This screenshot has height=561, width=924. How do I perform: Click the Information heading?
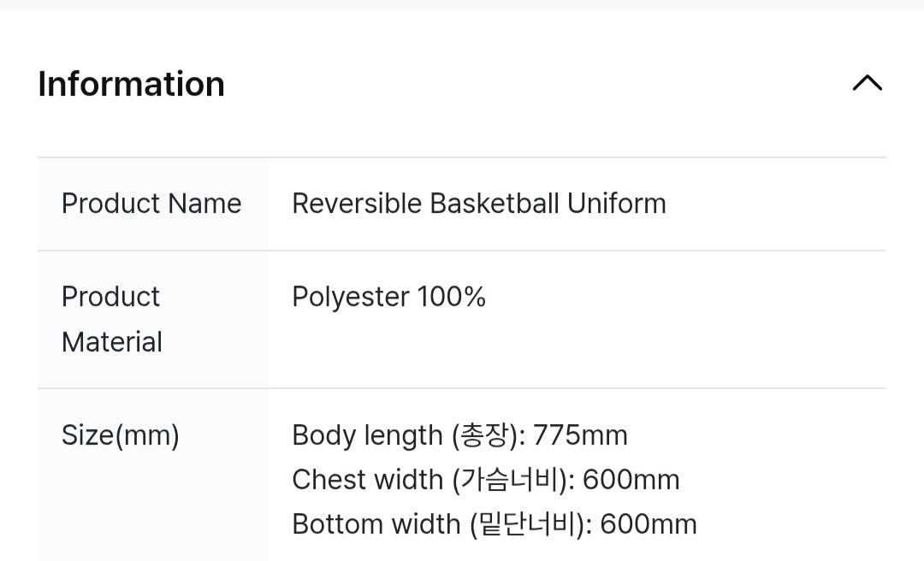pos(132,84)
